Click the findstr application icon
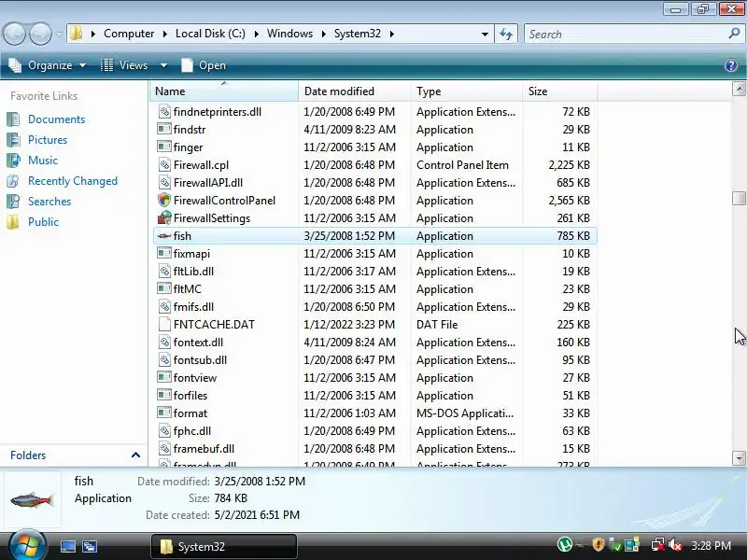This screenshot has width=747, height=560. [164, 130]
